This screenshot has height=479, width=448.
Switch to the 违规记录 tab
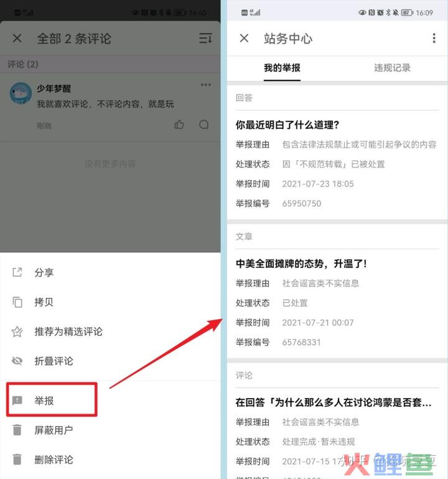(392, 68)
